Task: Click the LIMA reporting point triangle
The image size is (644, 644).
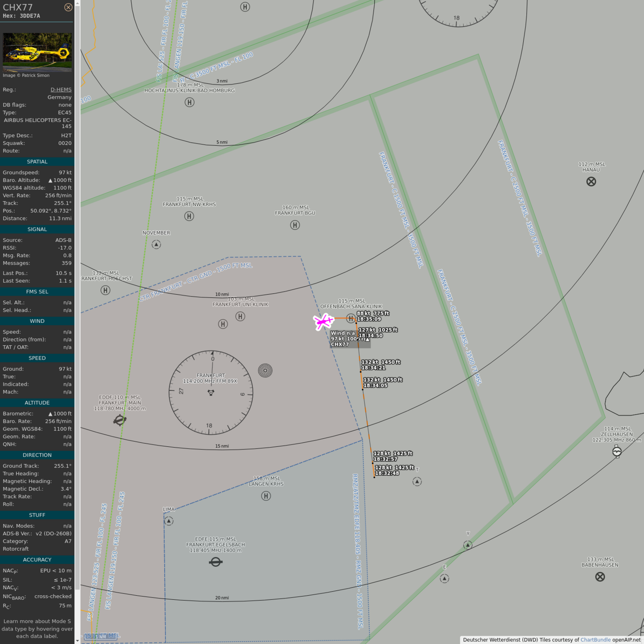Action: tap(169, 521)
